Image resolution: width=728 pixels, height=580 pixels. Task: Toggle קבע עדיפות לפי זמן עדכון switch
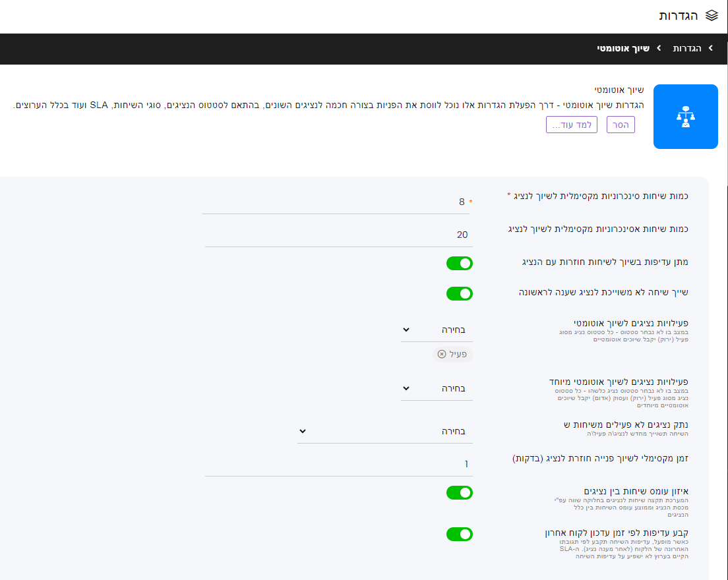pyautogui.click(x=459, y=534)
